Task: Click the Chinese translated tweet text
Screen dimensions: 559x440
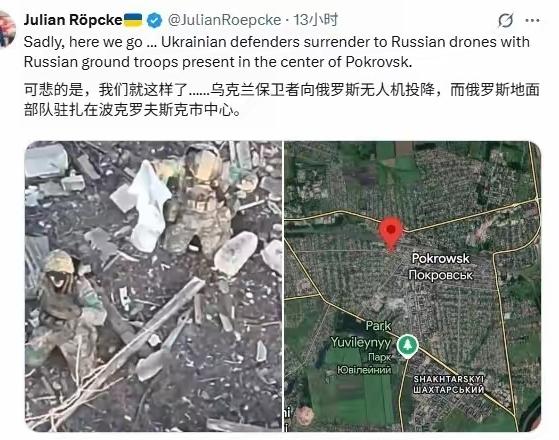Action: tap(282, 99)
